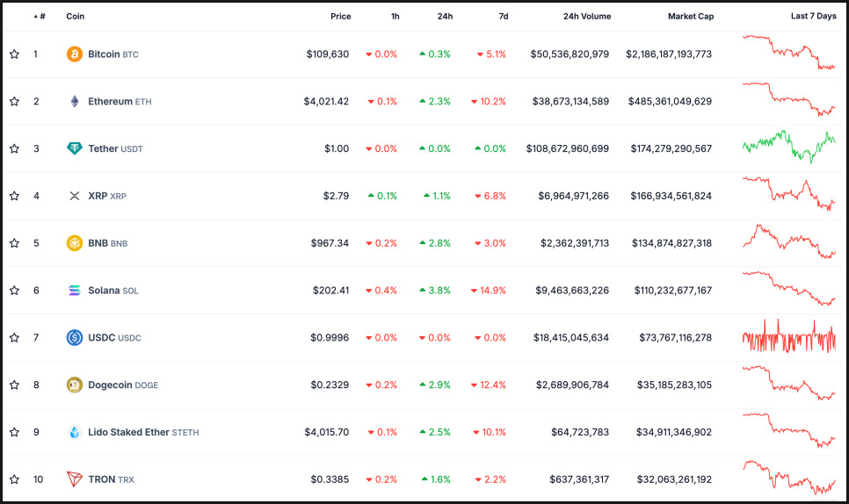
Task: Sort by the 7d change header
Action: click(x=504, y=16)
